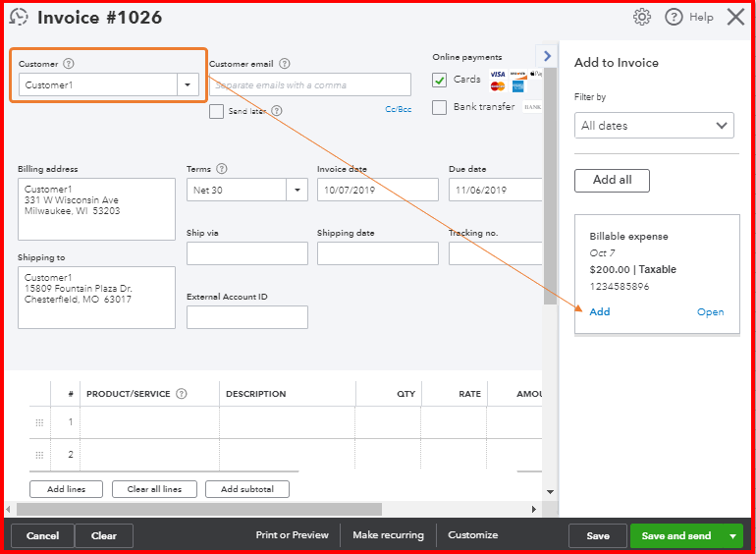Image resolution: width=756 pixels, height=554 pixels.
Task: Click the Cancel button
Action: tap(42, 535)
